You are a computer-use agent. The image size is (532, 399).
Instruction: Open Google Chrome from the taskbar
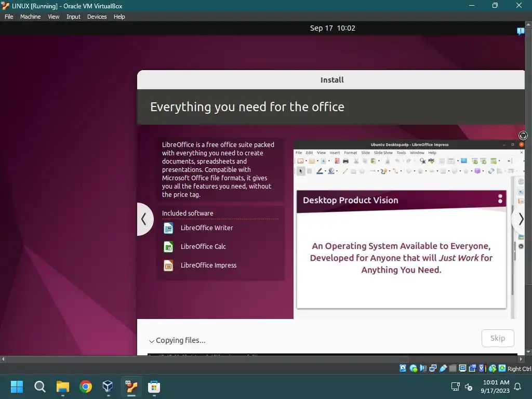[86, 387]
